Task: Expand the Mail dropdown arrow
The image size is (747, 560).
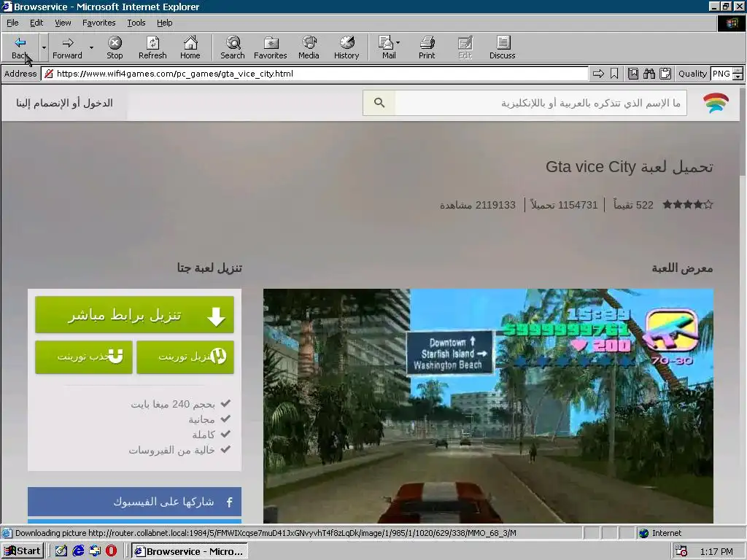Action: tap(398, 43)
